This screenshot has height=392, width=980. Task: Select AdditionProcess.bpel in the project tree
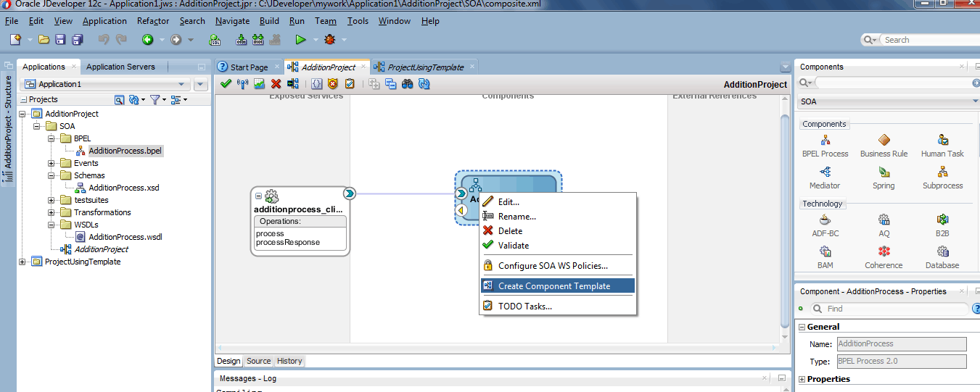(x=125, y=151)
